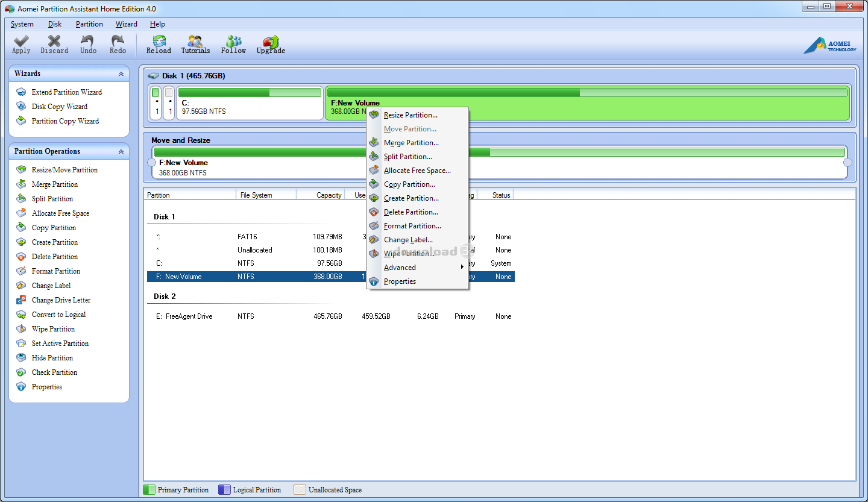868x502 pixels.
Task: Expand the Advanced submenu
Action: pyautogui.click(x=400, y=267)
